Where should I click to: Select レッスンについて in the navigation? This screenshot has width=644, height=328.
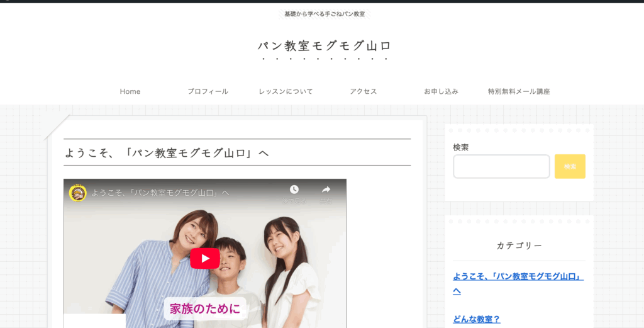click(286, 91)
